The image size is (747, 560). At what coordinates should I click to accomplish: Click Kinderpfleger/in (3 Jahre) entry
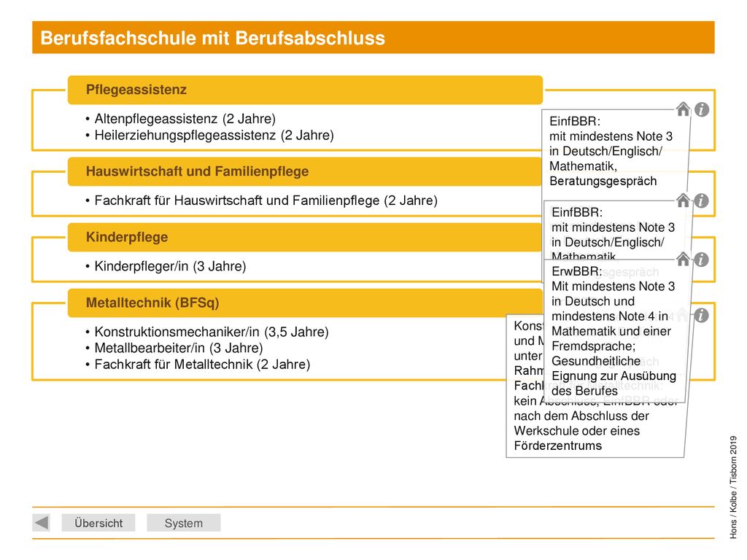coord(170,266)
